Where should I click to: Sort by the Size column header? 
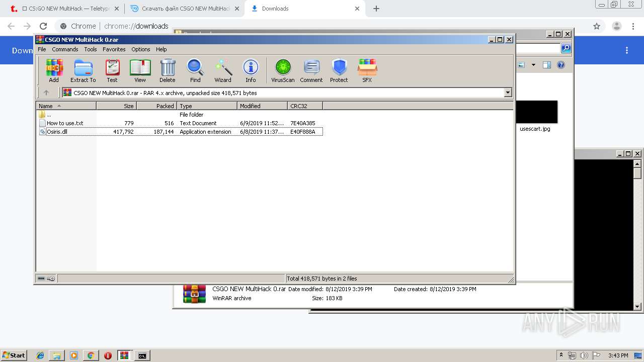point(116,106)
